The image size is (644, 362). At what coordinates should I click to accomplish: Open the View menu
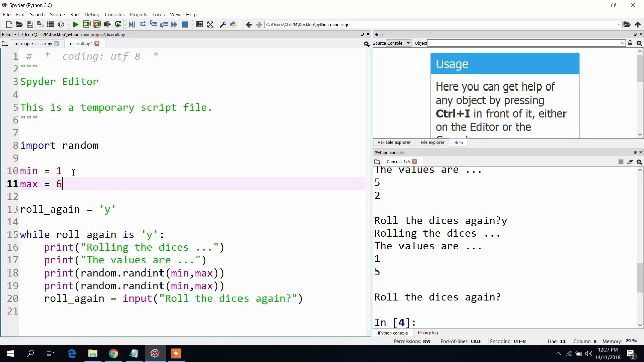tap(175, 15)
